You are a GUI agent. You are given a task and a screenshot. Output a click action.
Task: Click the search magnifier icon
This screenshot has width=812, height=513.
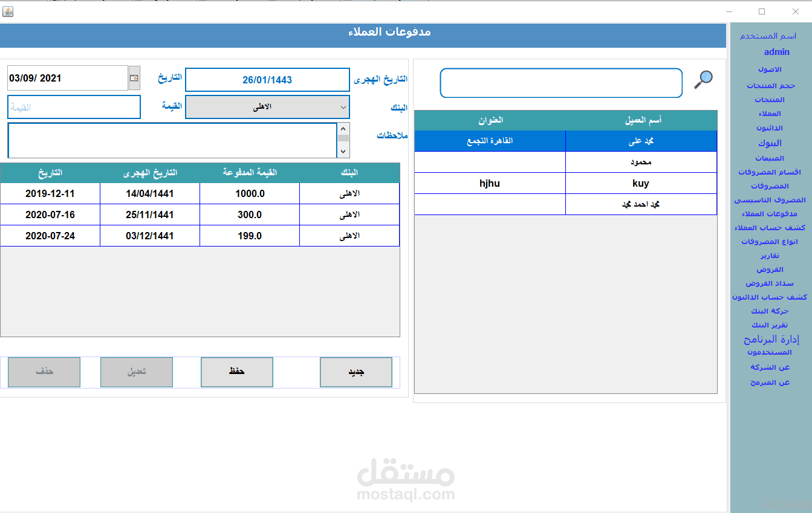[x=703, y=79]
